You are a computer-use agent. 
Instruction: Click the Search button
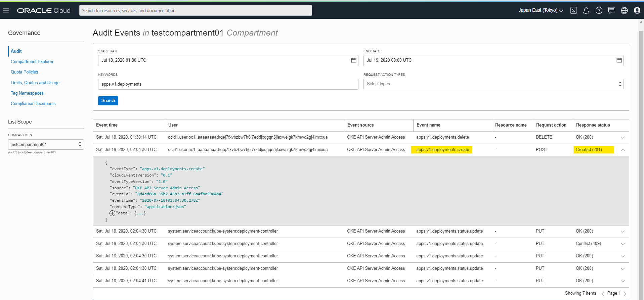(x=108, y=101)
